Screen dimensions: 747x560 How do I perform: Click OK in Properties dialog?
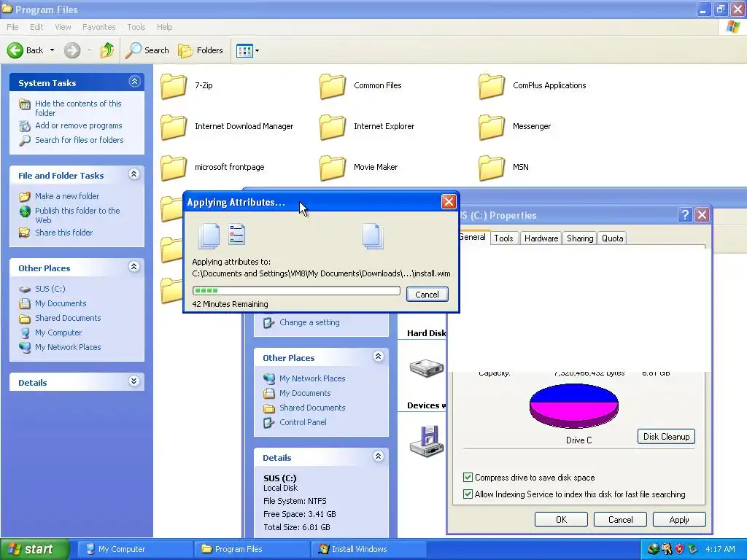coord(561,519)
